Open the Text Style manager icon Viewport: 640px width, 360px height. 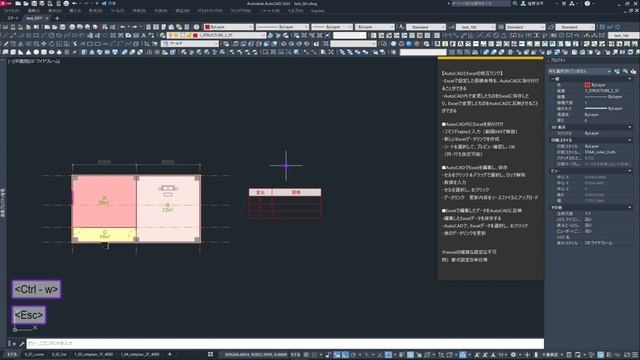pos(402,27)
